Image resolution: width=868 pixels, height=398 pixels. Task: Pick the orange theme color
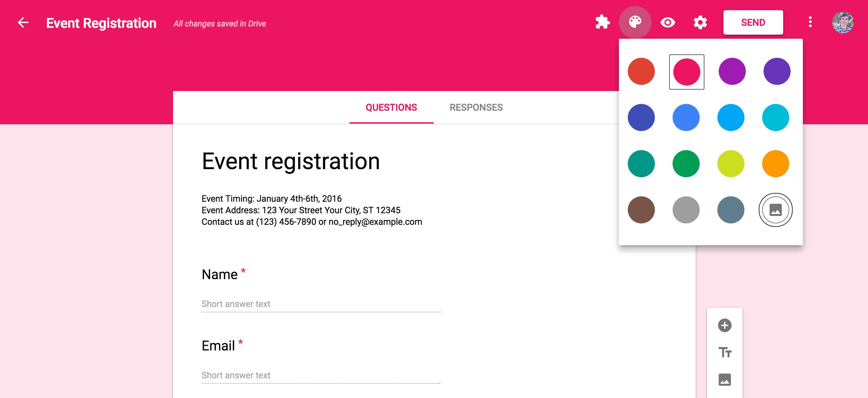pos(775,164)
